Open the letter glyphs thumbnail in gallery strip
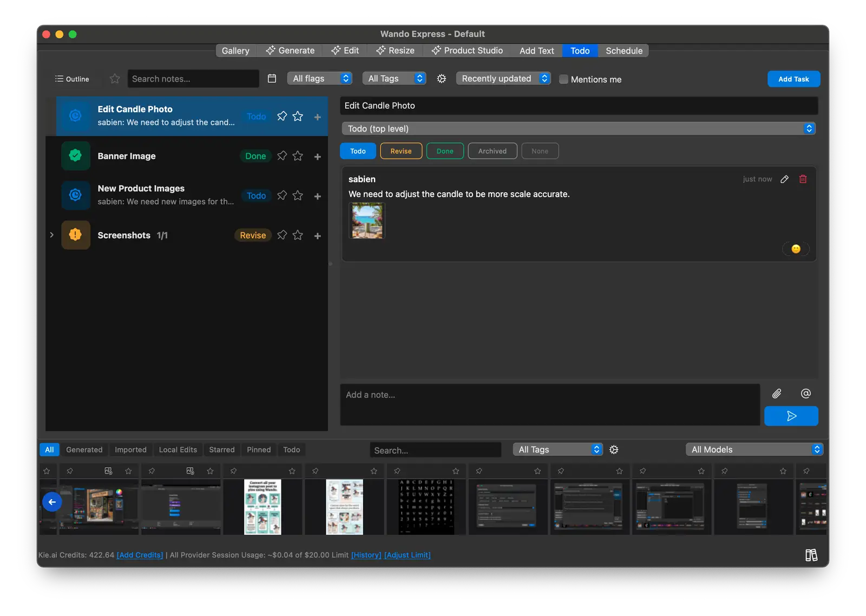Image resolution: width=866 pixels, height=616 pixels. pyautogui.click(x=426, y=507)
